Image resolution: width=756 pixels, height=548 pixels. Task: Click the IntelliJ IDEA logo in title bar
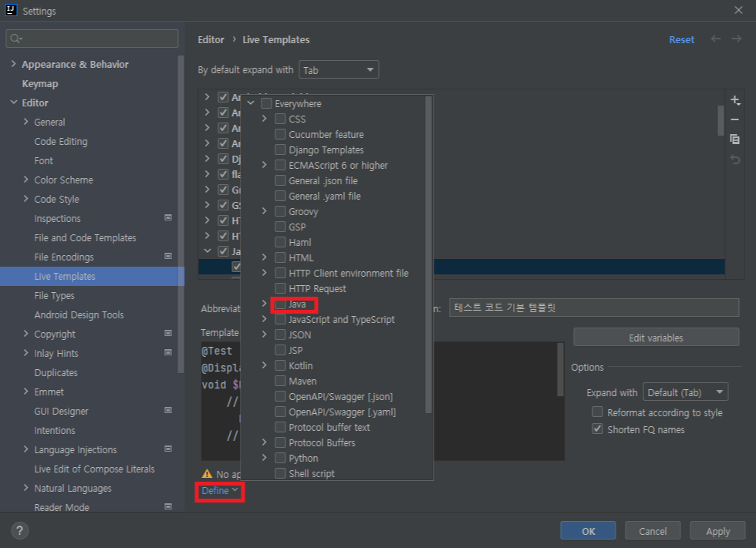(x=11, y=10)
